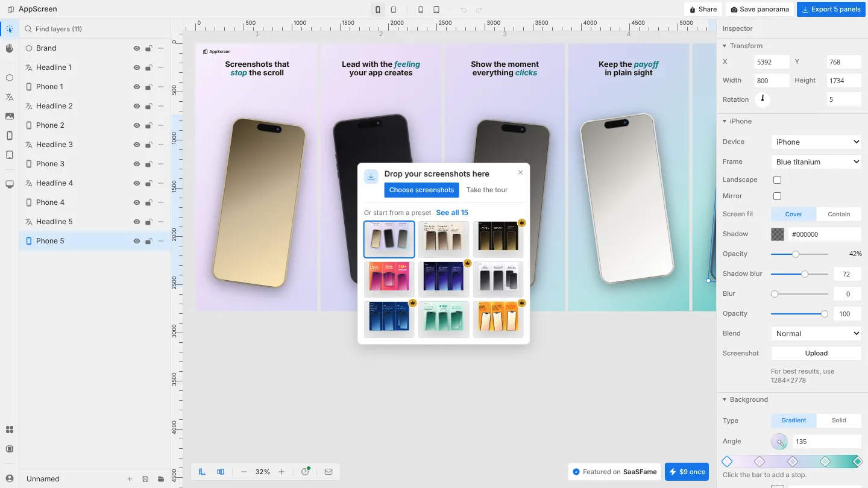Image resolution: width=868 pixels, height=488 pixels.
Task: Open the help icon with green dot
Action: 305,472
